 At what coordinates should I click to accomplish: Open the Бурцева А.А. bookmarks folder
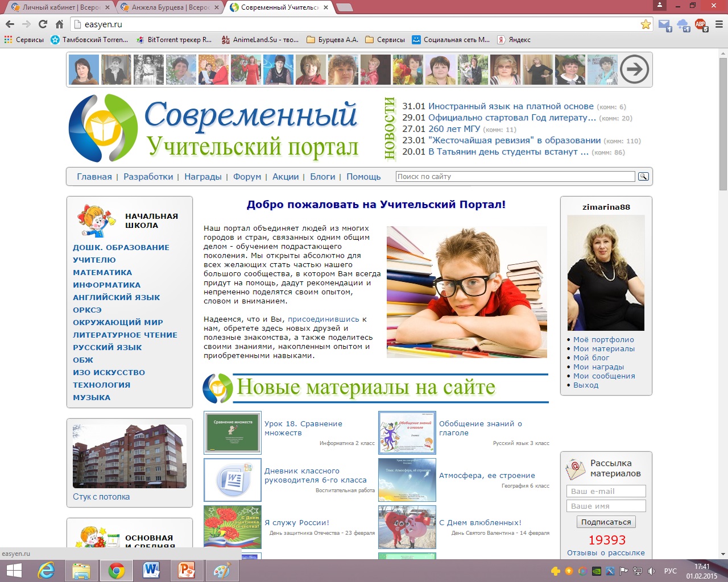pyautogui.click(x=332, y=40)
